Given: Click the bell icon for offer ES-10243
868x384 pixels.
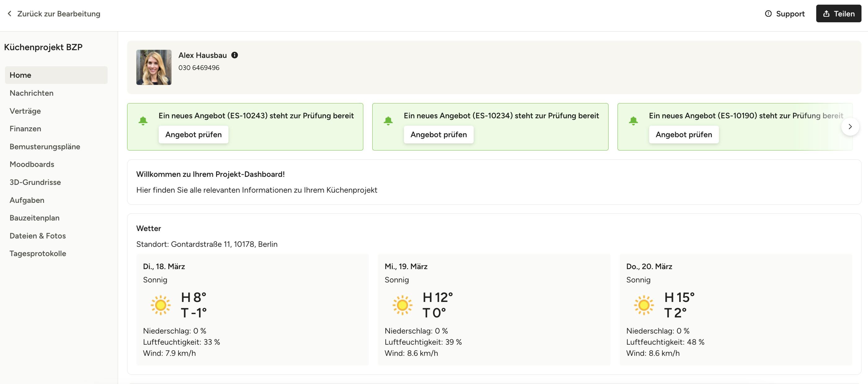Looking at the screenshot, I should point(143,120).
